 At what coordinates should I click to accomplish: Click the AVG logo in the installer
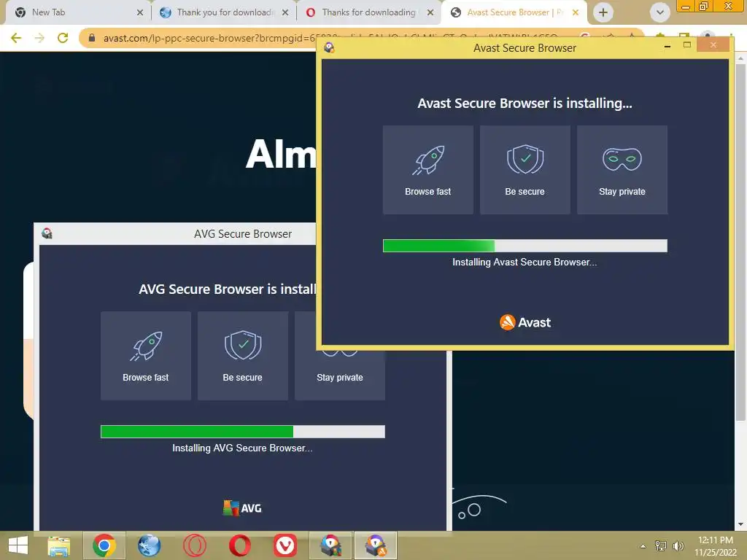pyautogui.click(x=242, y=508)
